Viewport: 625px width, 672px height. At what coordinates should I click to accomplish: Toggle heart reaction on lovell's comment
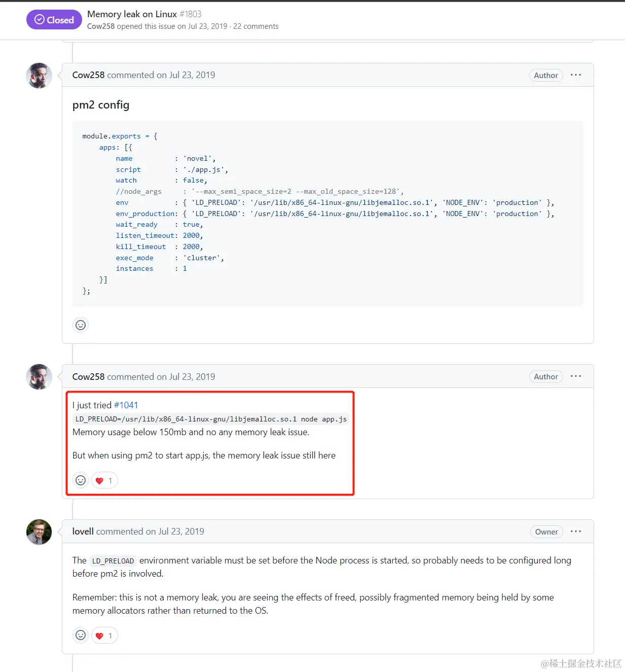[104, 635]
